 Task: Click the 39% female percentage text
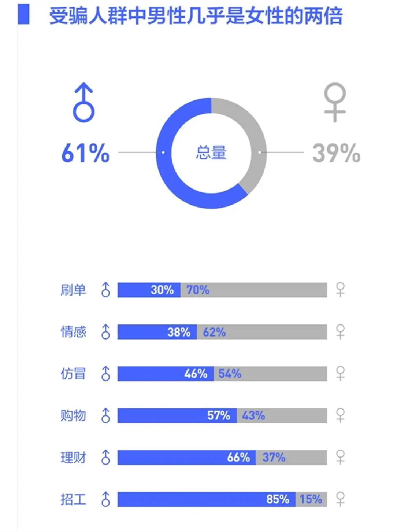(336, 153)
